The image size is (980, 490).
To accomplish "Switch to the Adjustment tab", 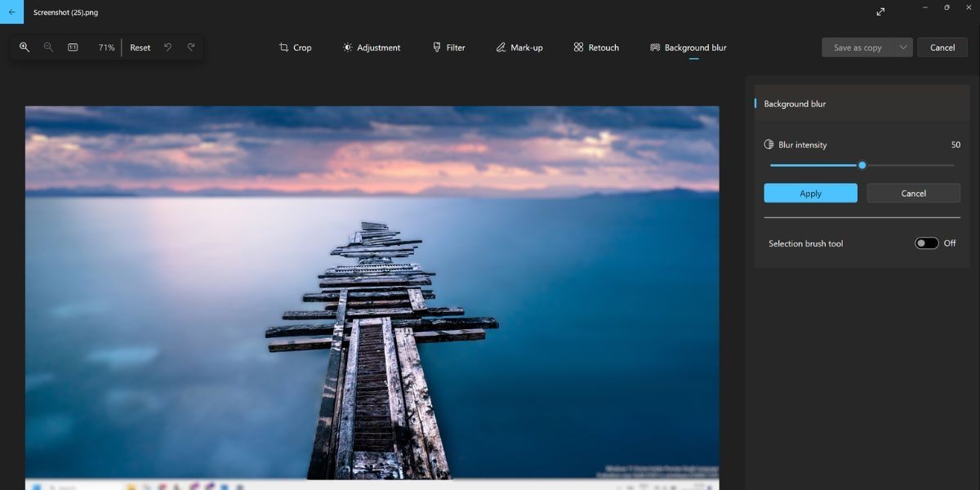I will click(x=372, y=47).
